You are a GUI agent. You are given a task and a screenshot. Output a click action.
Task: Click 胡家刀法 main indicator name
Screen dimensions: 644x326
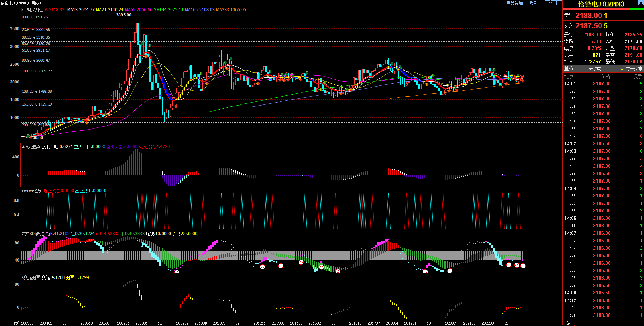pyautogui.click(x=35, y=10)
